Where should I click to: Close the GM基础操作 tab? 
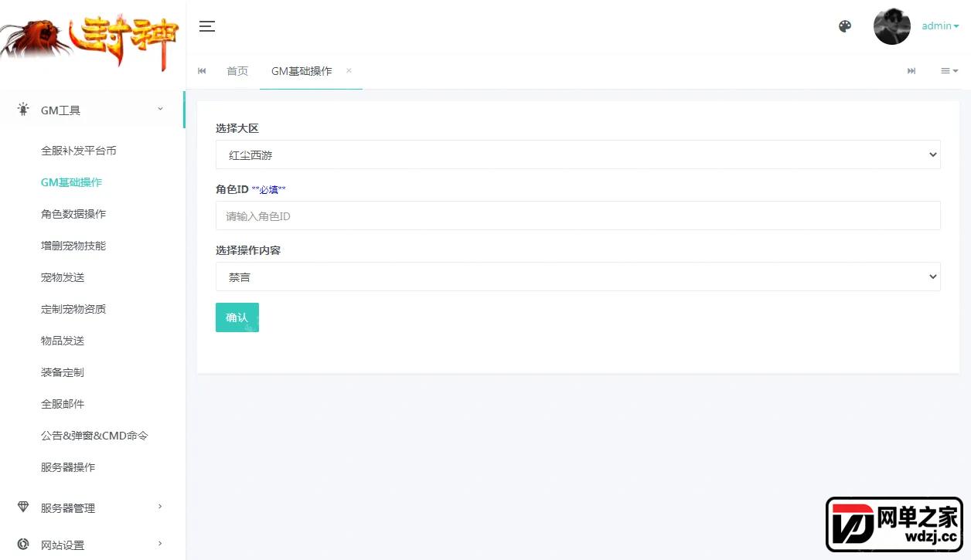349,70
